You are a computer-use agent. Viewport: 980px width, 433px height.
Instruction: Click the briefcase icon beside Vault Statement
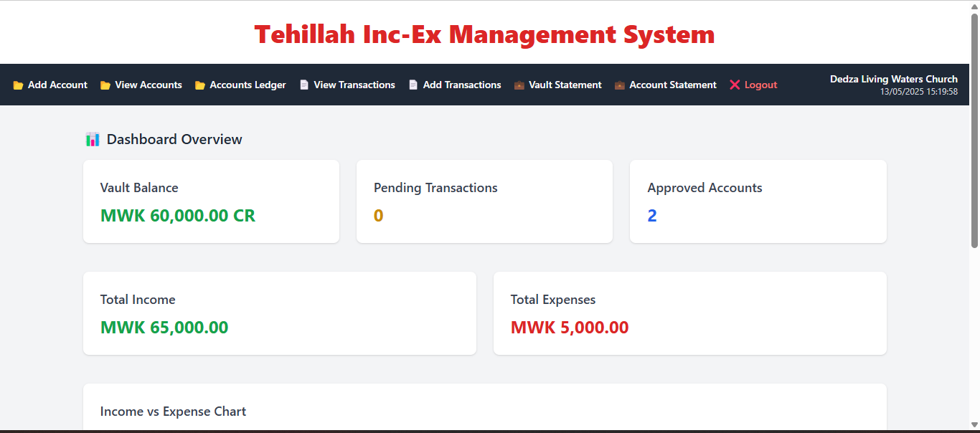[x=519, y=85]
